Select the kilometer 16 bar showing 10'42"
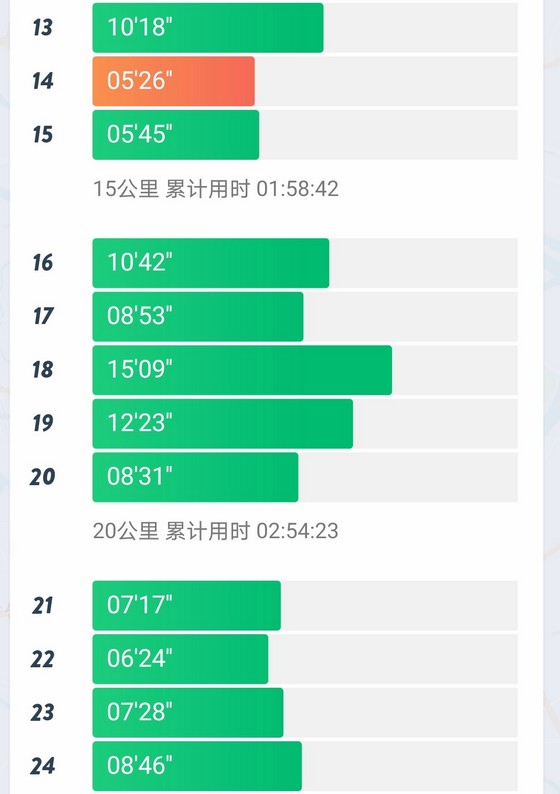Screen dimensions: 560x794 (211, 263)
